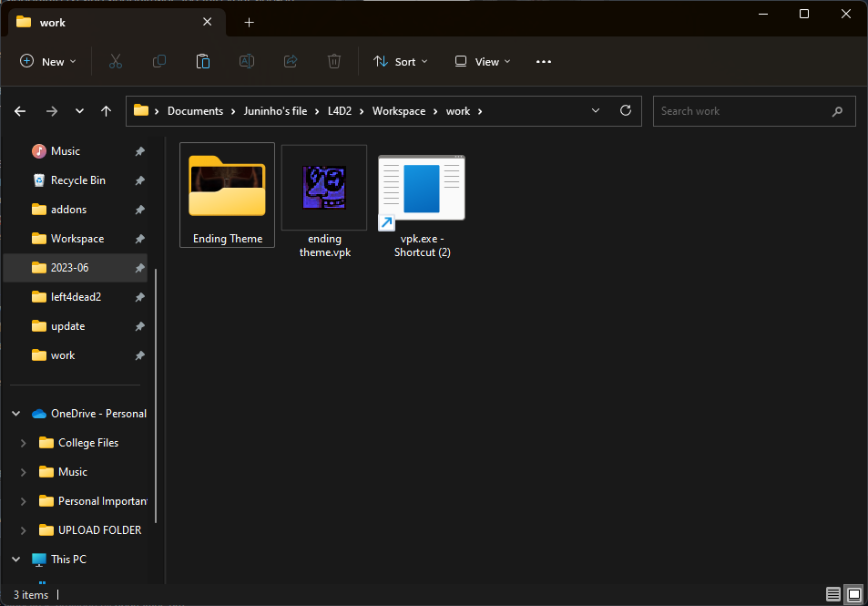Maximize the File Explorer window
Image resolution: width=868 pixels, height=606 pixels.
tap(804, 14)
